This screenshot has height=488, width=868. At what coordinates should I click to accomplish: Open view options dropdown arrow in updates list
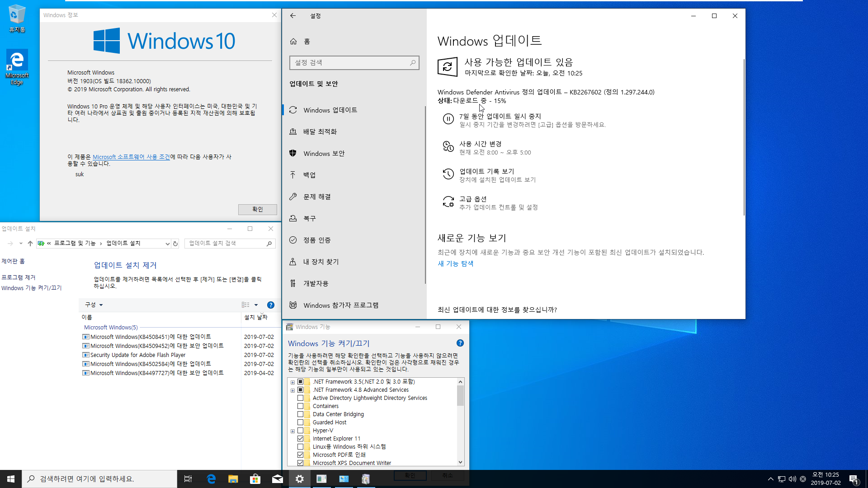click(256, 305)
